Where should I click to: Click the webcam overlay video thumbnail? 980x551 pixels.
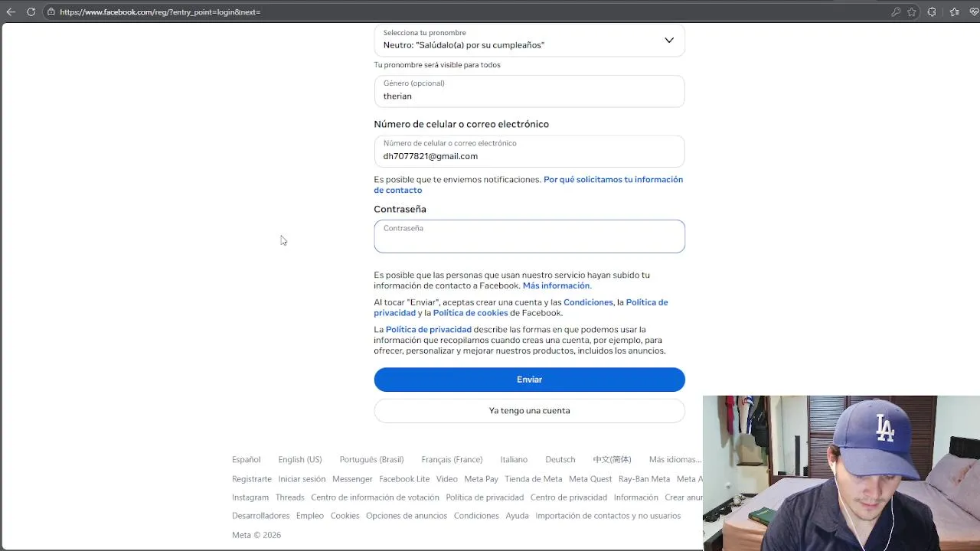(x=841, y=473)
